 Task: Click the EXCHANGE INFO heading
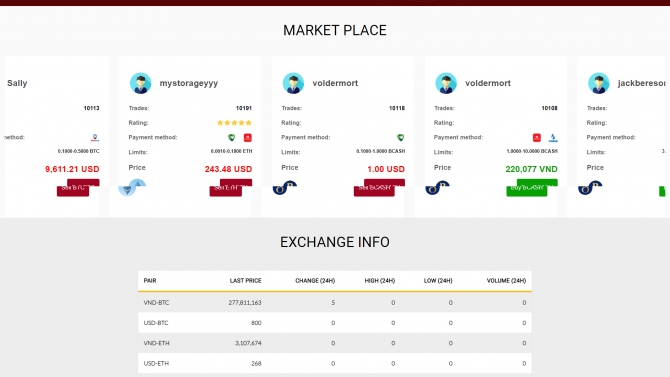pyautogui.click(x=335, y=242)
